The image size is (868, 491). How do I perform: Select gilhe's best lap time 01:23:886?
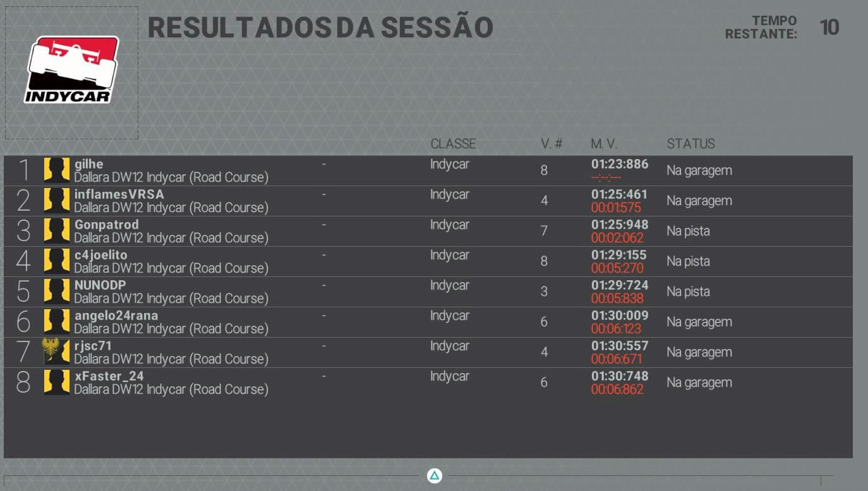click(x=619, y=164)
